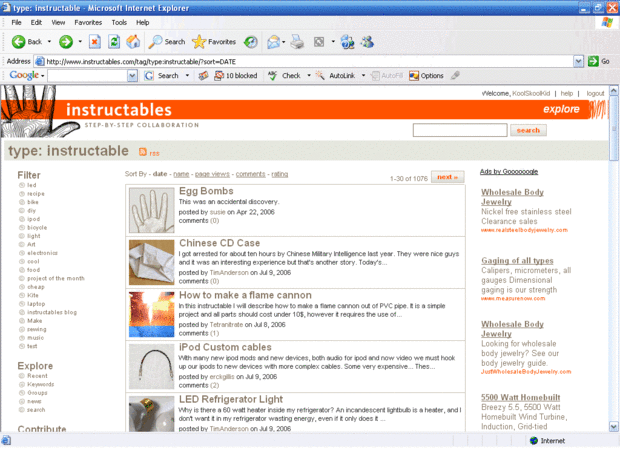Click the Go arrow next to address bar
Image resolution: width=620 pixels, height=465 pixels.
[x=593, y=61]
